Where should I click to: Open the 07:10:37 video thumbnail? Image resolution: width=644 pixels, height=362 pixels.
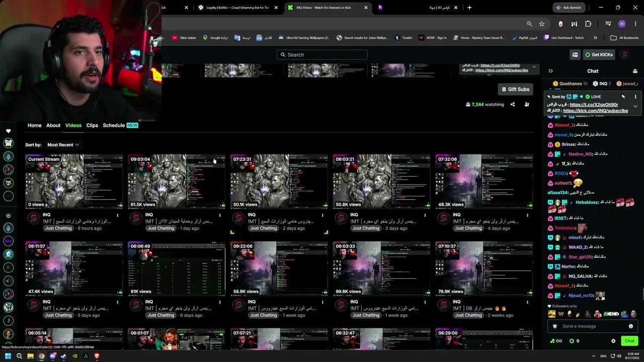[484, 268]
